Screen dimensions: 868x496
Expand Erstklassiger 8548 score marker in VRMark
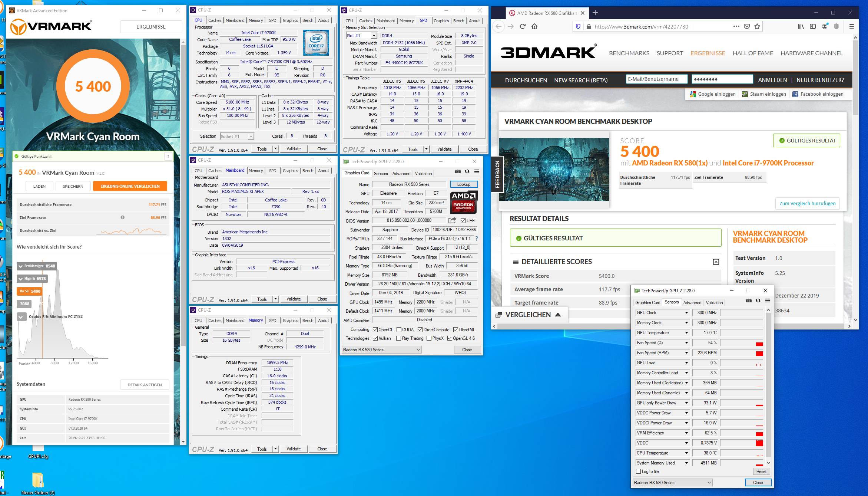point(37,266)
